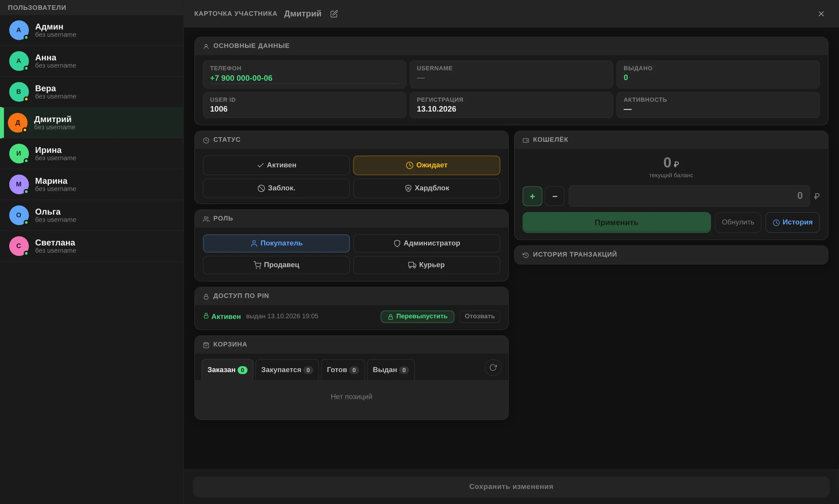Open the Выдан basket tab

coord(391,369)
